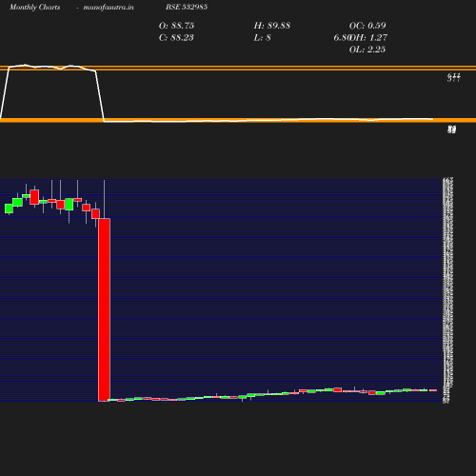Click the 'OC: 0.59' value
This screenshot has height=476, width=476.
pos(367,26)
